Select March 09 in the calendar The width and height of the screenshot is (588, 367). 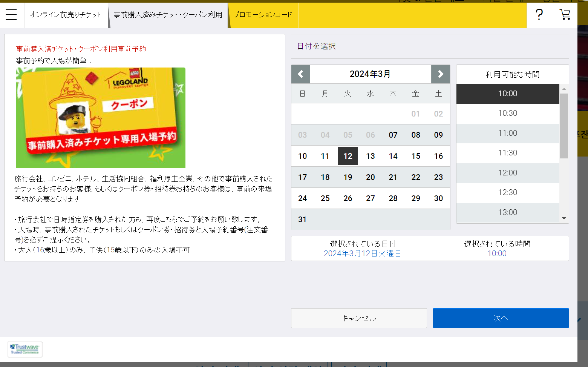tap(438, 135)
